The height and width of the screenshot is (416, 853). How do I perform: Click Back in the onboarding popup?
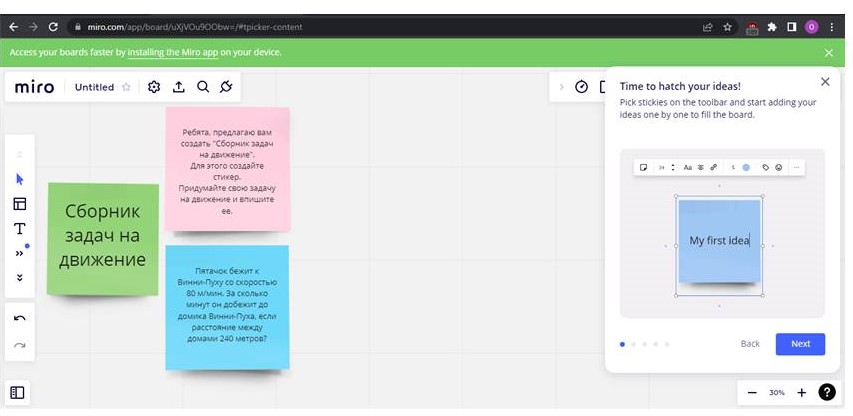pyautogui.click(x=750, y=344)
